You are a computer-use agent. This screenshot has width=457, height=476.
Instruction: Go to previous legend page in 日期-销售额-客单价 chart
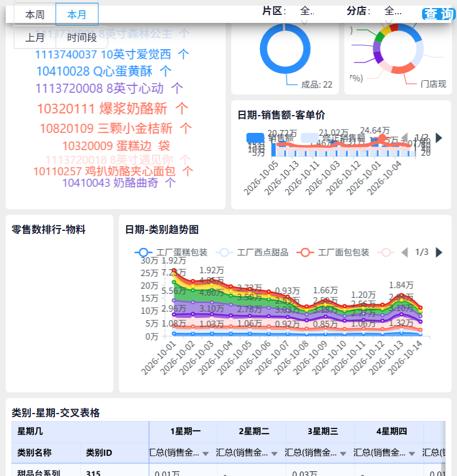point(404,138)
